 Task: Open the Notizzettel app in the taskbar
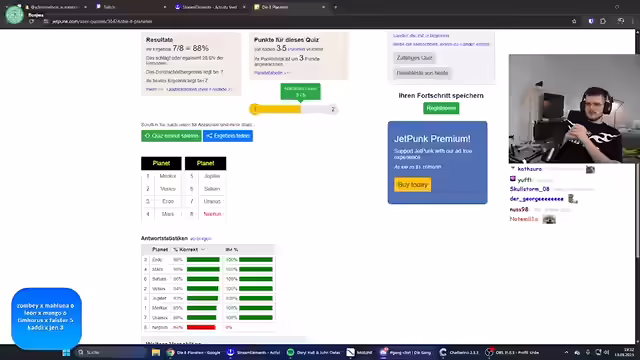[359, 352]
